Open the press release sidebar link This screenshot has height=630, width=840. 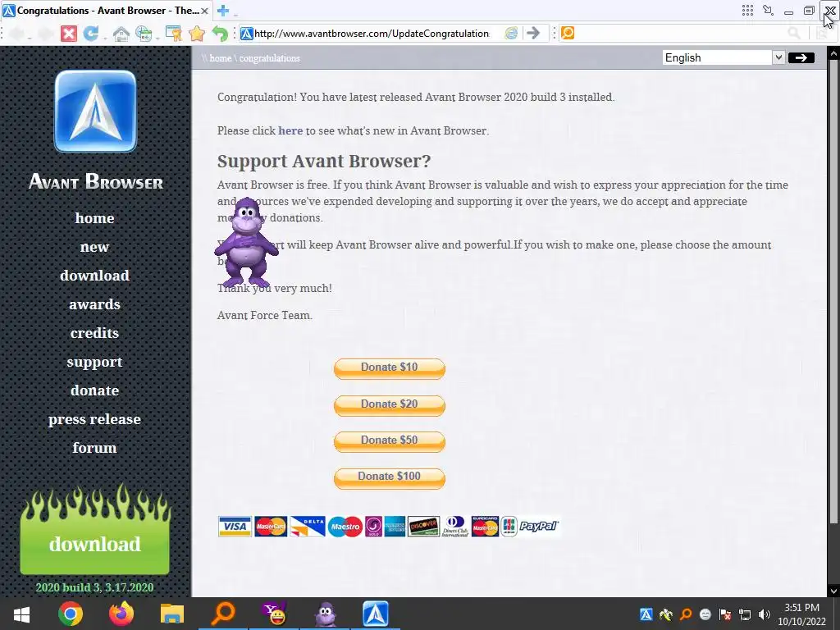[94, 419]
